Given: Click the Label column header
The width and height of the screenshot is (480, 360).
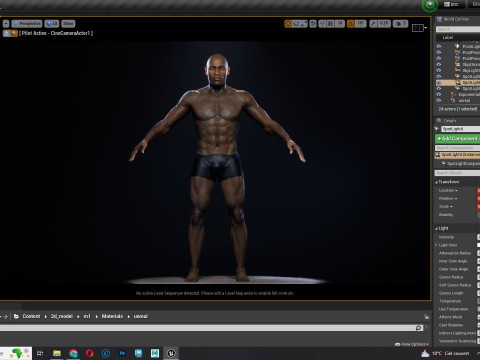Looking at the screenshot, I should coord(448,37).
